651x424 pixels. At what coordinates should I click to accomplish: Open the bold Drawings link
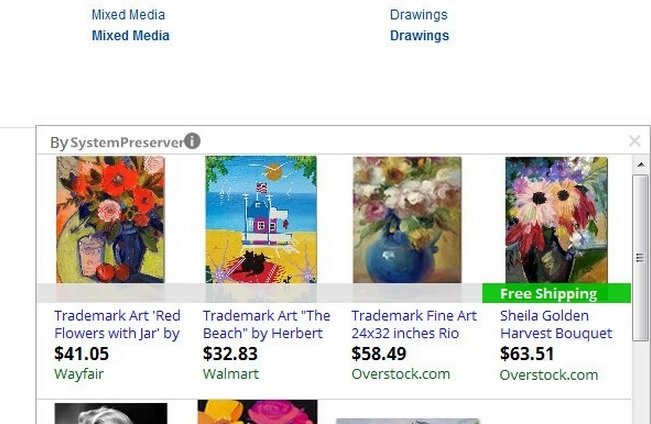pos(419,36)
